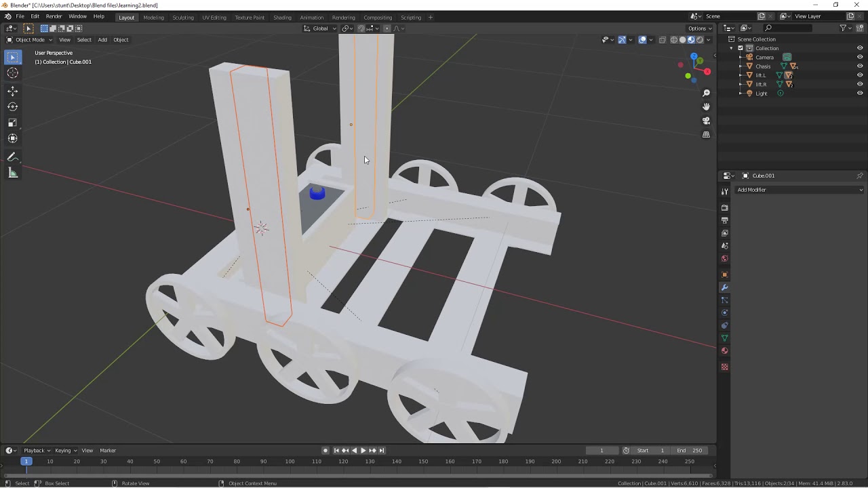The image size is (868, 488).
Task: Play the animation forward
Action: coord(363,451)
